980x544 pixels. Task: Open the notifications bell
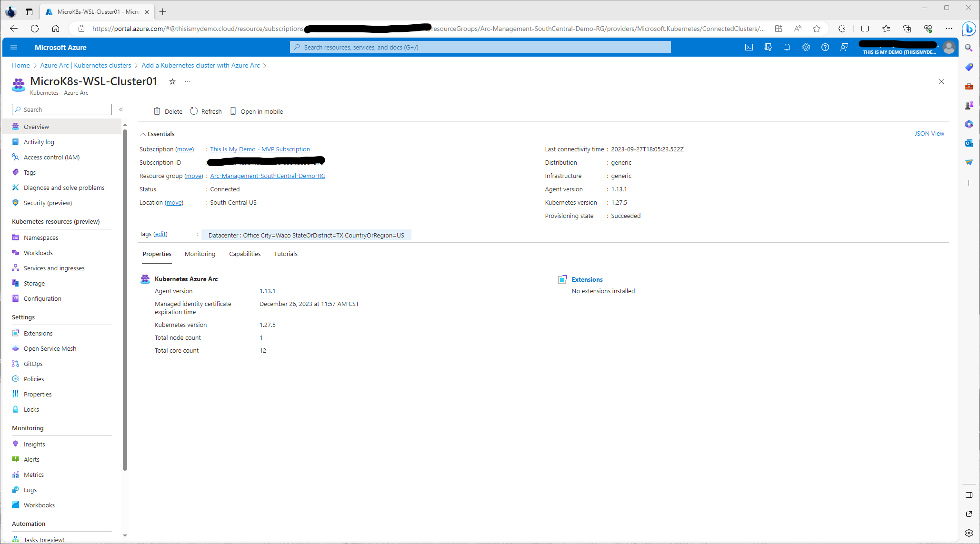[x=787, y=47]
